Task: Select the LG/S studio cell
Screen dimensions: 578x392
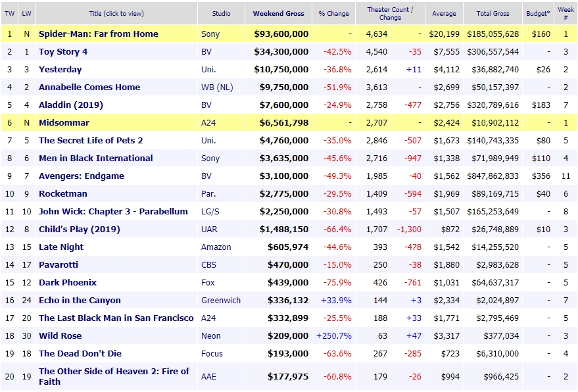Action: (x=210, y=211)
